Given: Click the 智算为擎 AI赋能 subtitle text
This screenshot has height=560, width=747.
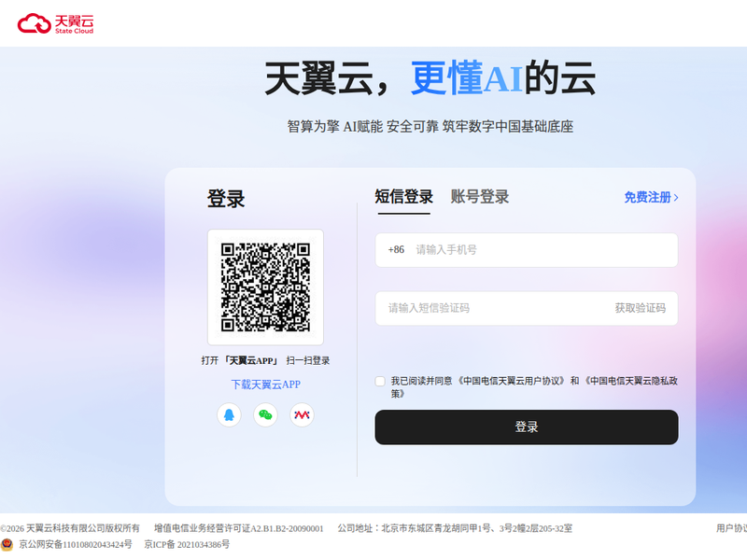Looking at the screenshot, I should [x=430, y=127].
